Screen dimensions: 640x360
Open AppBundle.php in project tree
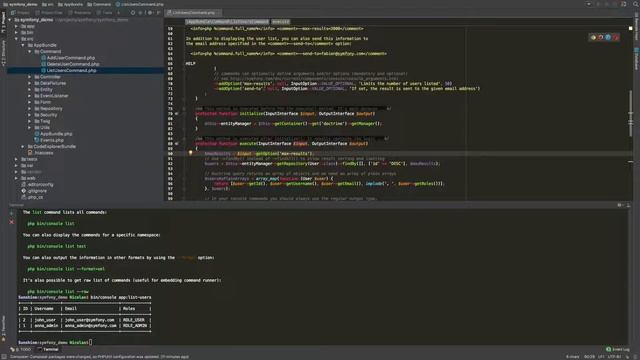[x=53, y=134]
